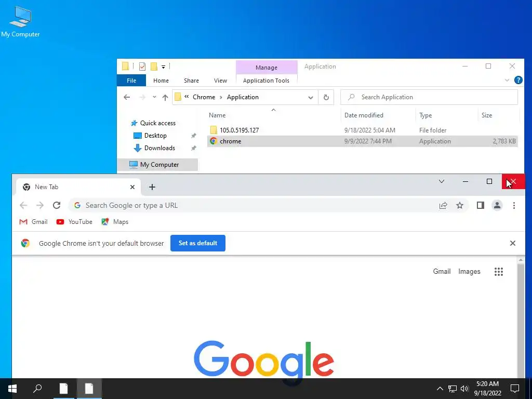Image resolution: width=532 pixels, height=399 pixels.
Task: Open Gmail bookmark in bookmarks bar
Action: tap(33, 222)
